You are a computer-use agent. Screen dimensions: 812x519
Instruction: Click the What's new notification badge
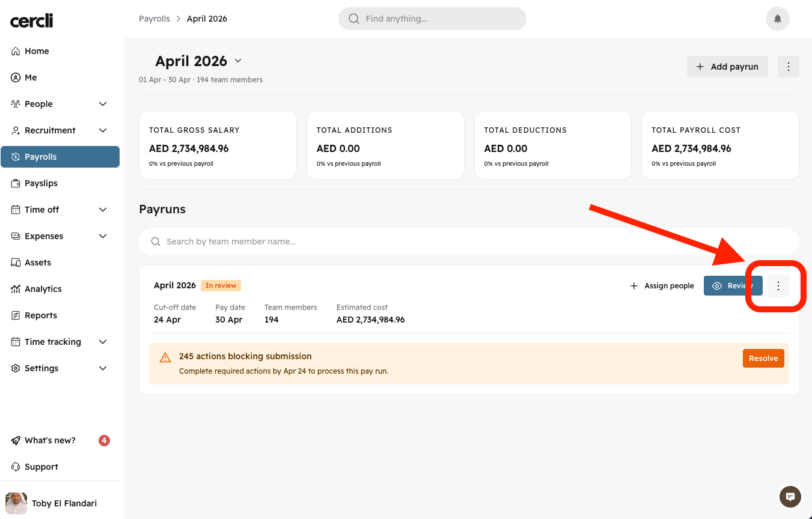pyautogui.click(x=104, y=440)
